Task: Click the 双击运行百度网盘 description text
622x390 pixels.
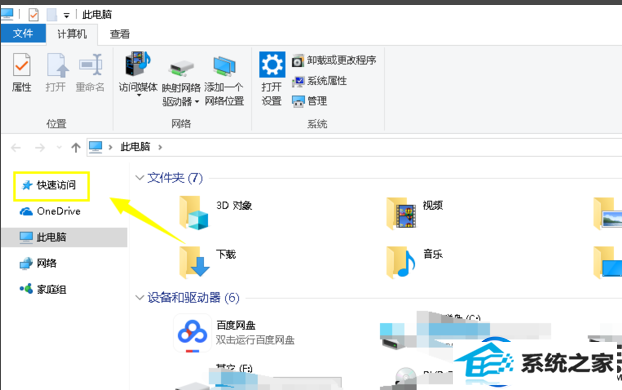Action: point(255,340)
